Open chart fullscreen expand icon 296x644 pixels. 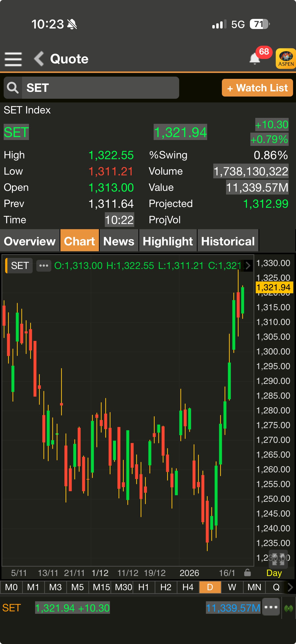pos(278,560)
